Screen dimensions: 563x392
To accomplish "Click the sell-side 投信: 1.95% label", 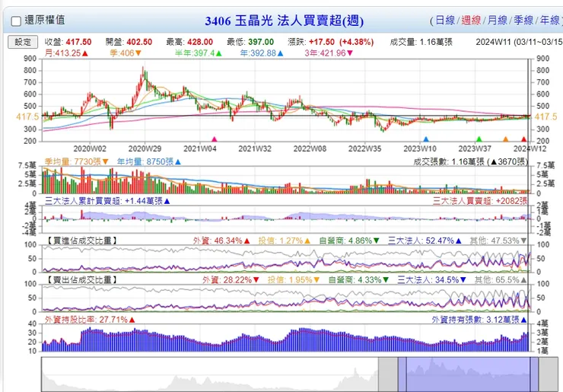I will 294,279.
